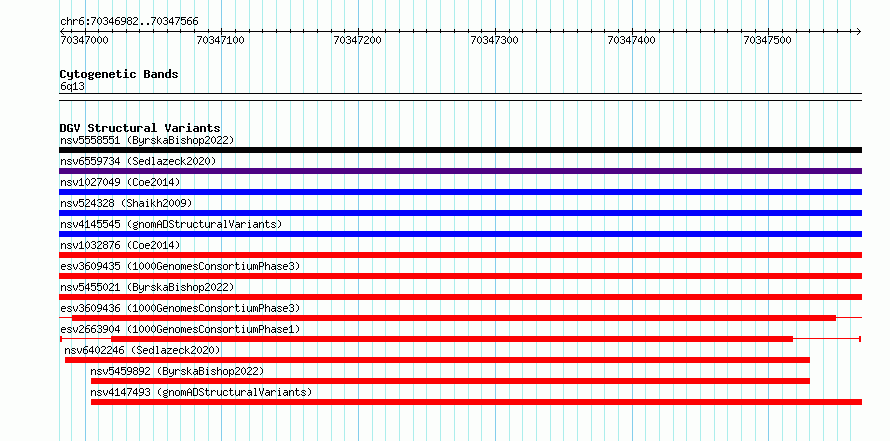Select the black nsv5558551 variant bar
The height and width of the screenshot is (441, 890).
click(460, 150)
